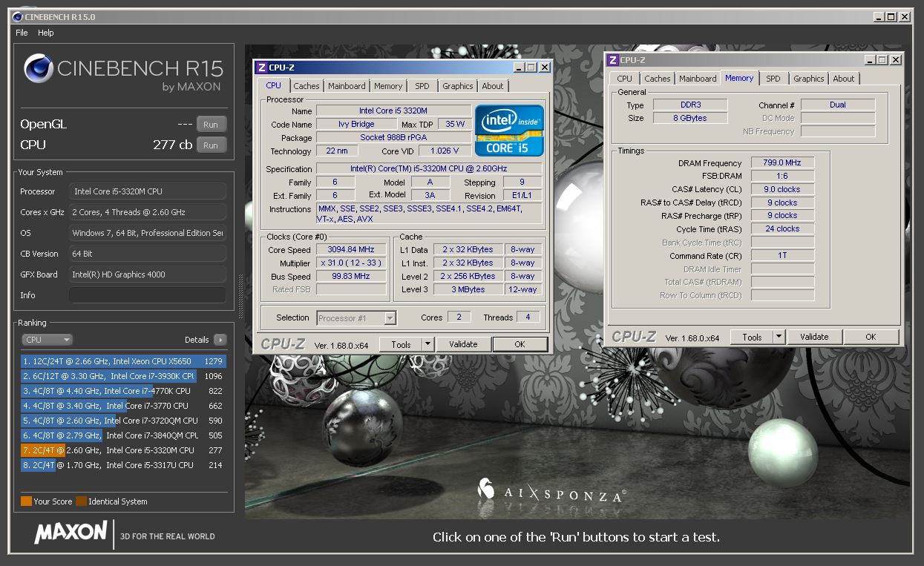The image size is (924, 566).
Task: Click the Cinebench title bar icon
Action: [18, 16]
